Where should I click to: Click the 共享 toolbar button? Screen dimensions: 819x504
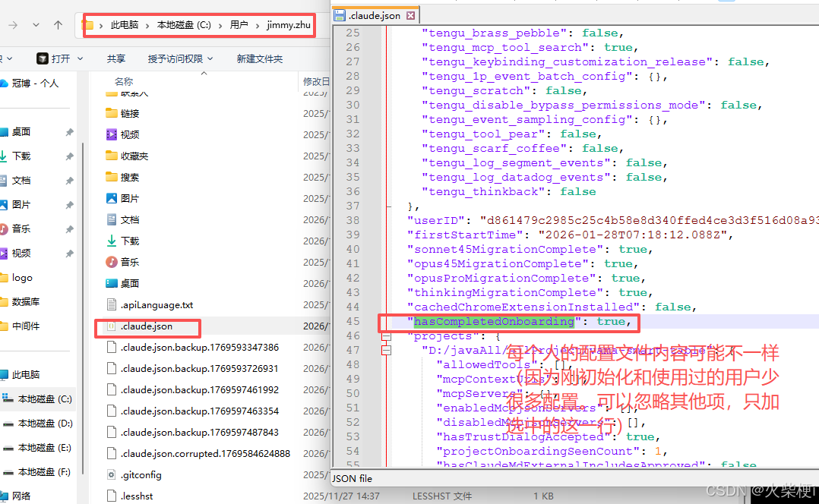pyautogui.click(x=116, y=58)
